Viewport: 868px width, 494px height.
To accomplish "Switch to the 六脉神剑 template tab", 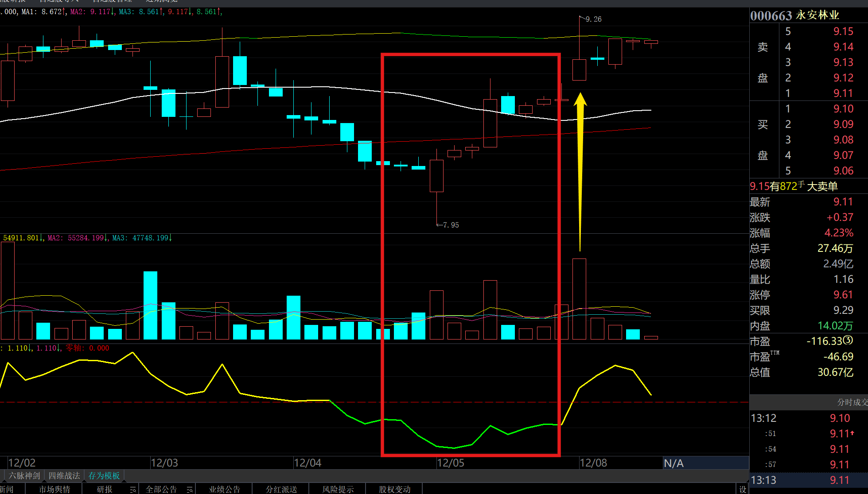I will pos(24,476).
